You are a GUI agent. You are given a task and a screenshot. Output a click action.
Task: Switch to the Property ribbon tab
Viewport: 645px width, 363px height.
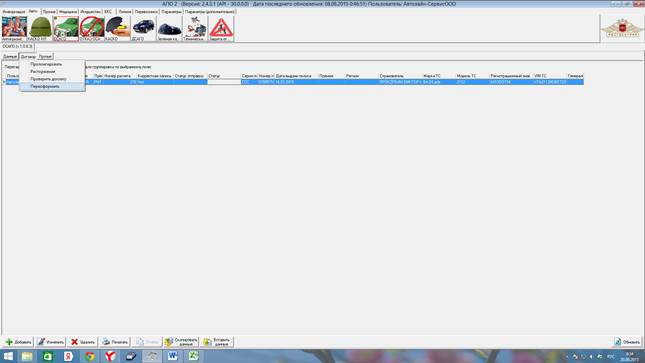(90, 12)
